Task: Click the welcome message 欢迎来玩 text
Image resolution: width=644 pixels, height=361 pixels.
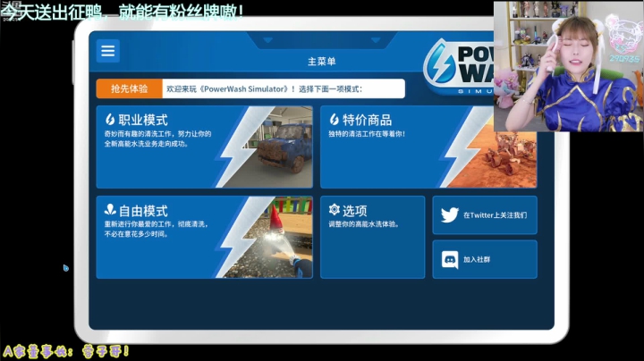Action: 264,89
